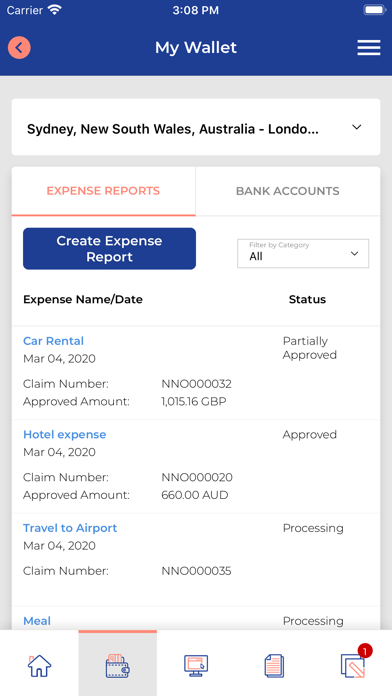
Task: Open the hamburger menu
Action: coord(369,47)
